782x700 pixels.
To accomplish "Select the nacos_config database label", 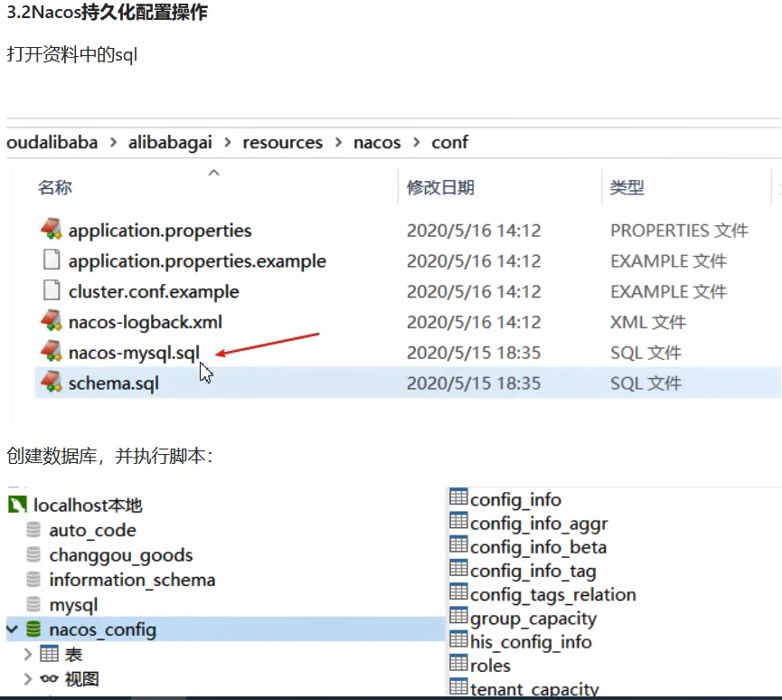I will [x=103, y=629].
